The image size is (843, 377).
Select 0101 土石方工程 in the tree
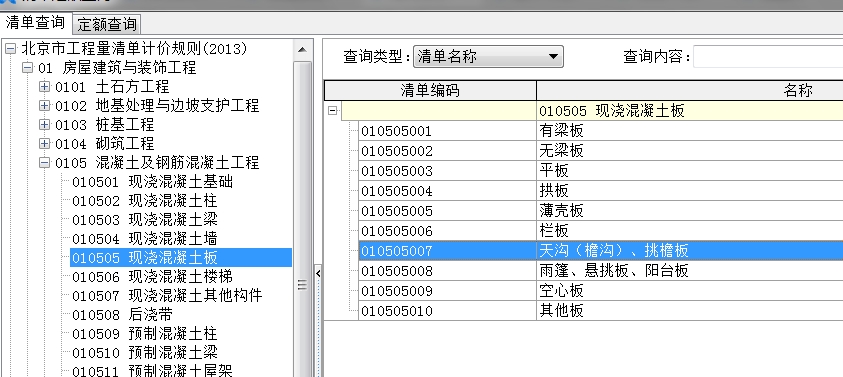click(112, 87)
